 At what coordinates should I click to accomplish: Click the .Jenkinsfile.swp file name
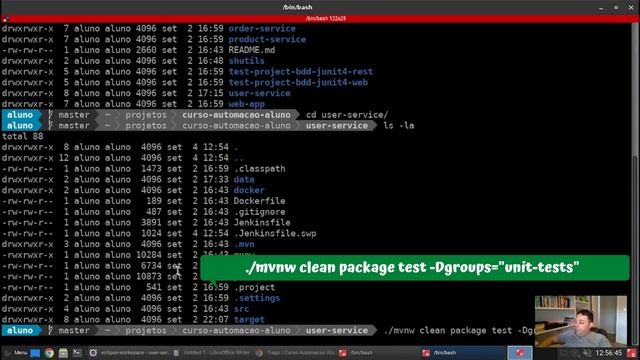pos(275,233)
